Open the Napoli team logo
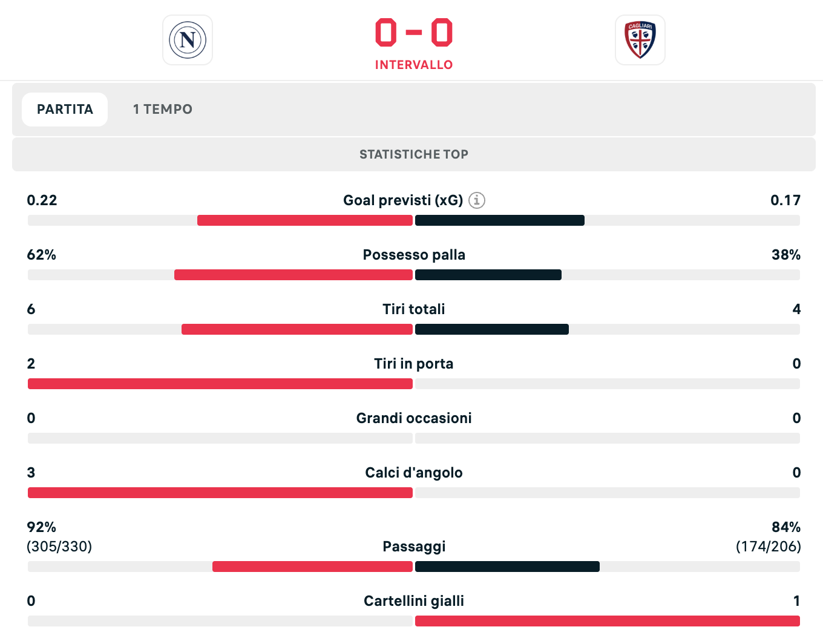 pos(188,40)
